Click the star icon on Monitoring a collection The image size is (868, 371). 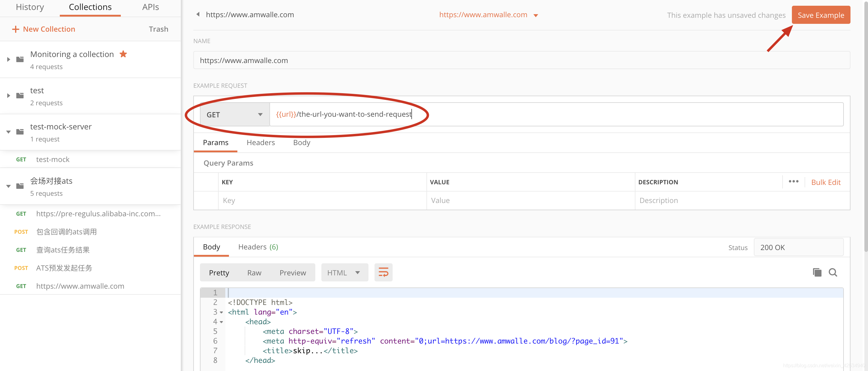[123, 54]
